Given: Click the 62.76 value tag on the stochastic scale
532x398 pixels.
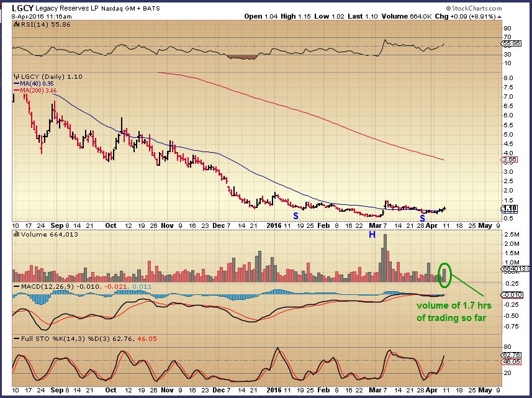Looking at the screenshot, I should coord(511,355).
